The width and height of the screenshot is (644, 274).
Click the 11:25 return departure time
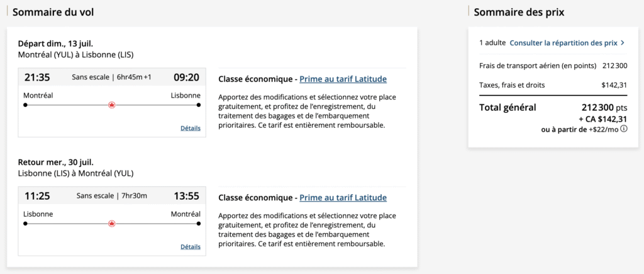37,196
